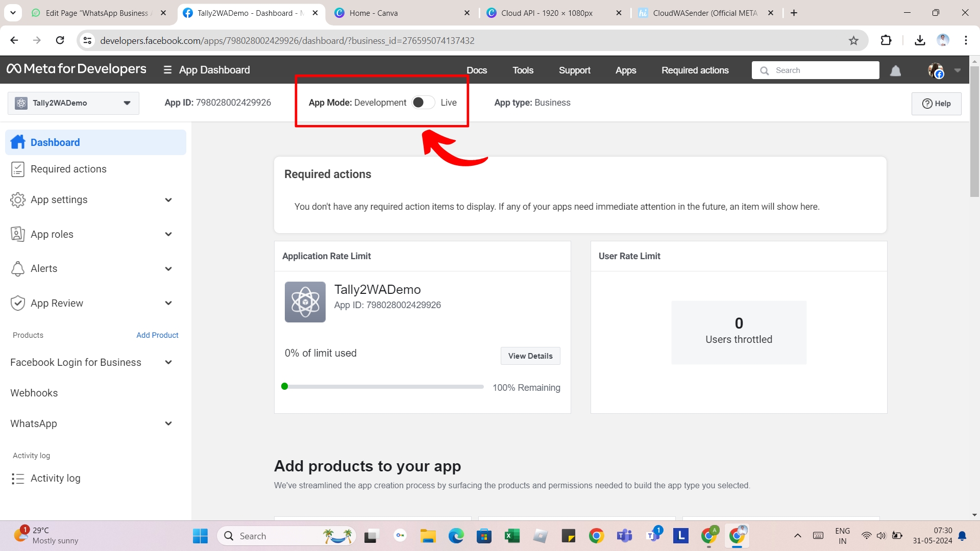
Task: Open the tab search dropdown in Chrome
Action: [13, 13]
